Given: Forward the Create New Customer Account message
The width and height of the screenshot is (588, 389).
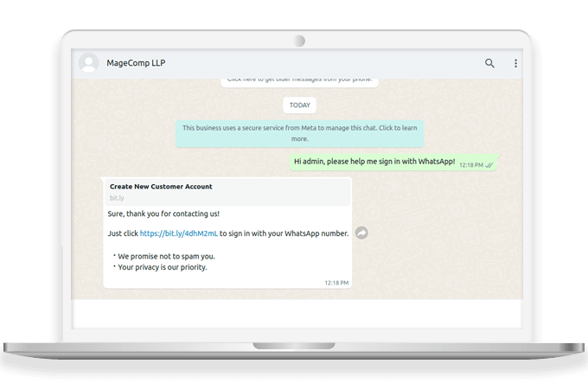Looking at the screenshot, I should (361, 233).
